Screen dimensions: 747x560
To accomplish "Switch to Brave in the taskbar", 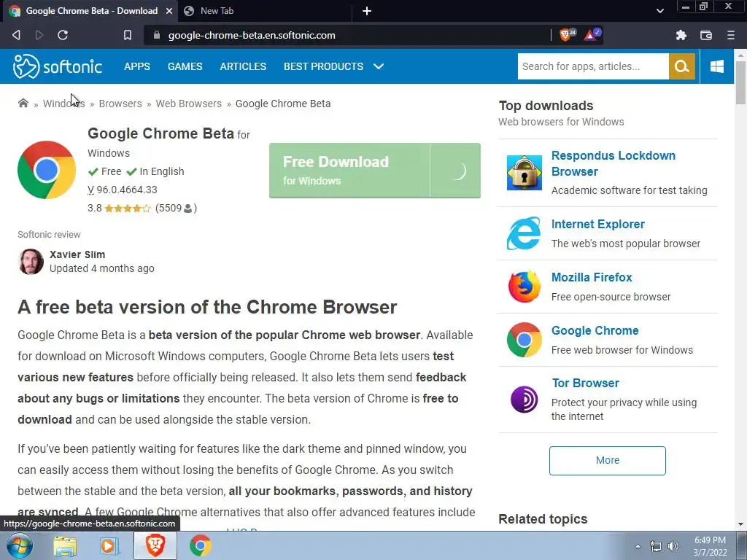I will 155,545.
